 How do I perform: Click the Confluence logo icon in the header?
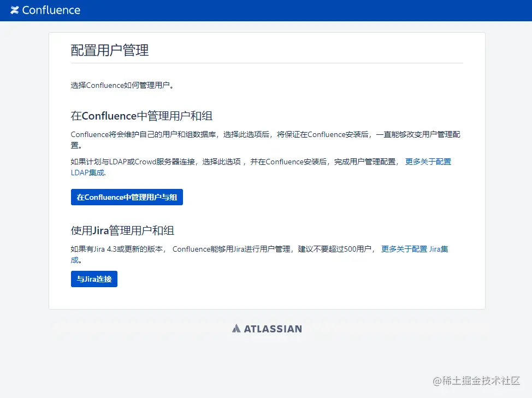14,10
